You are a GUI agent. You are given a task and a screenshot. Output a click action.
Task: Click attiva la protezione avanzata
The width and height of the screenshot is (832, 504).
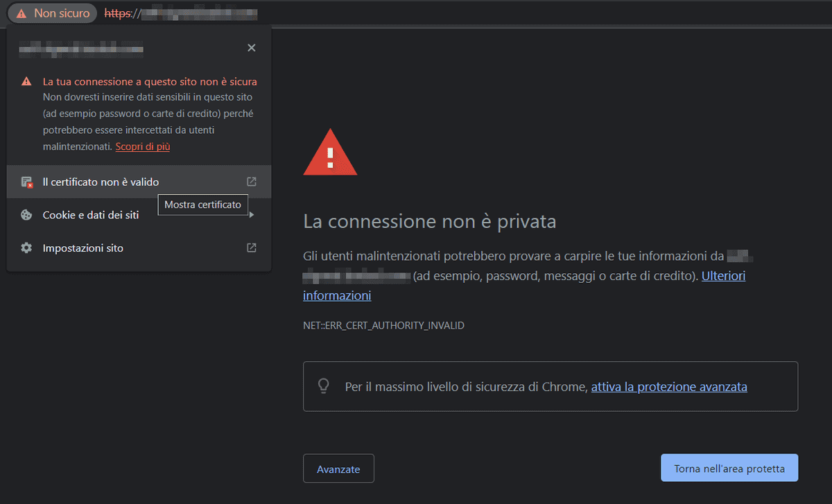(x=668, y=386)
